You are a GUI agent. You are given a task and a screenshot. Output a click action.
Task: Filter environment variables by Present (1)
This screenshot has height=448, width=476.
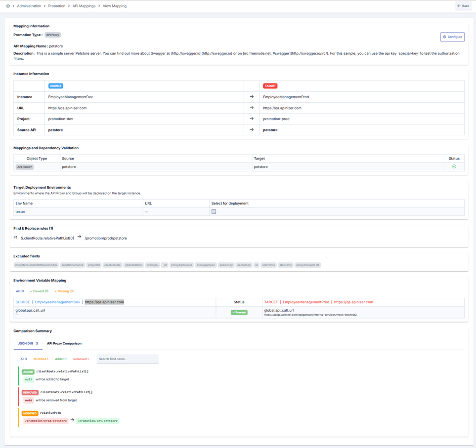tap(39, 291)
